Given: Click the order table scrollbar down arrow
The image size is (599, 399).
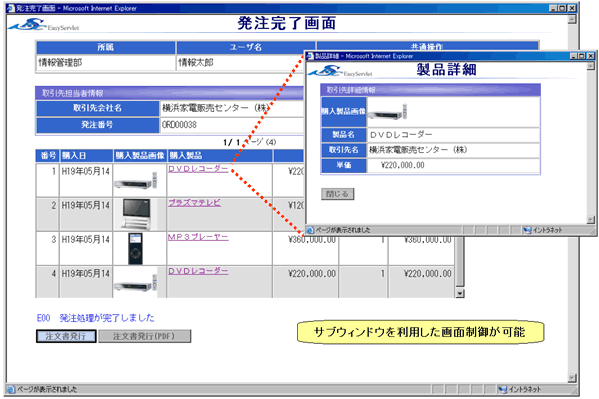Looking at the screenshot, I should pyautogui.click(x=460, y=293).
